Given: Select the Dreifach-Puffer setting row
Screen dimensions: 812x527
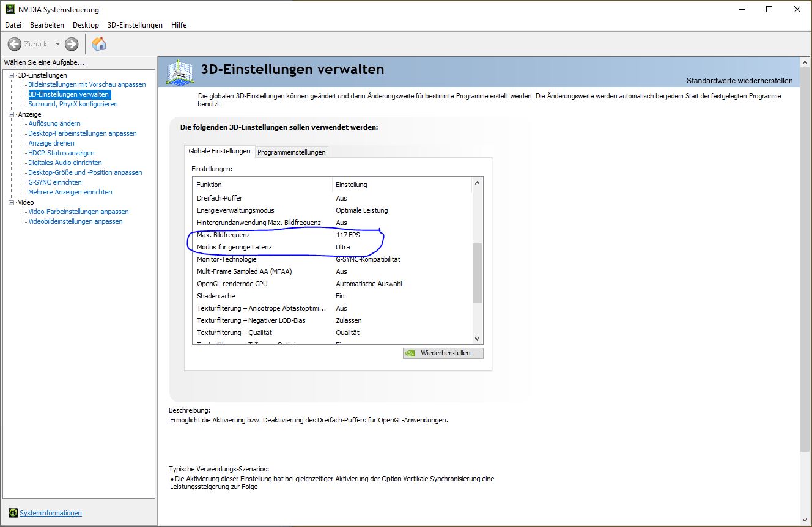Looking at the screenshot, I should coord(333,198).
